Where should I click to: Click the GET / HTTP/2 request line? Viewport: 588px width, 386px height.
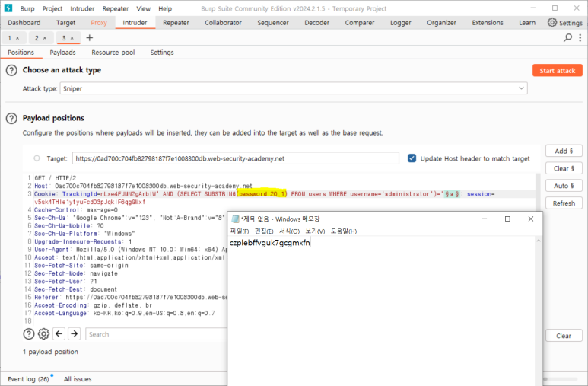55,178
